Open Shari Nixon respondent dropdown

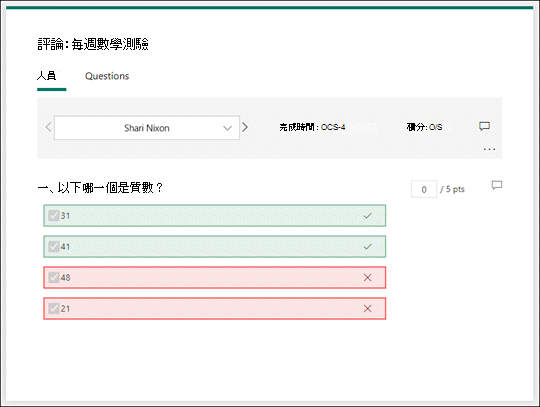coord(147,128)
